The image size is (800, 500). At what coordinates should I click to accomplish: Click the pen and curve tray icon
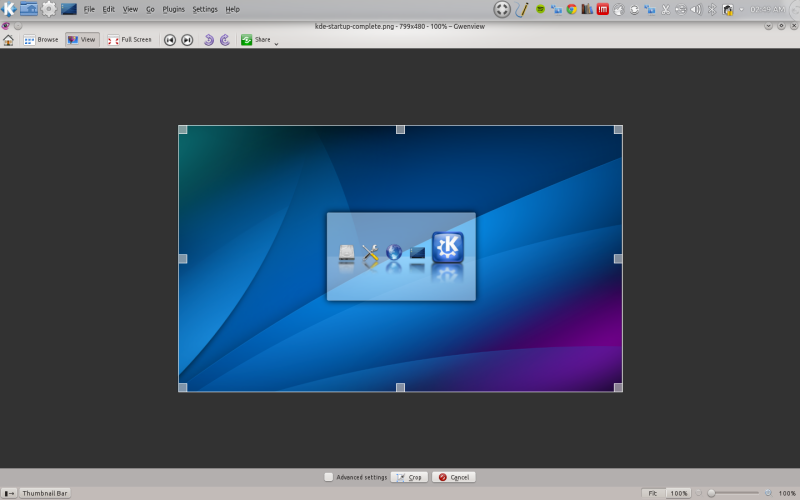pos(521,9)
